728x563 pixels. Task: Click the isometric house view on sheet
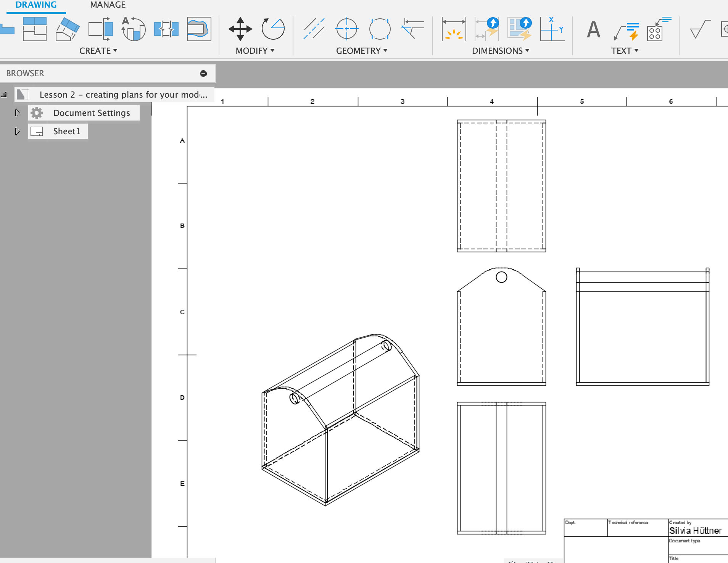coord(340,420)
